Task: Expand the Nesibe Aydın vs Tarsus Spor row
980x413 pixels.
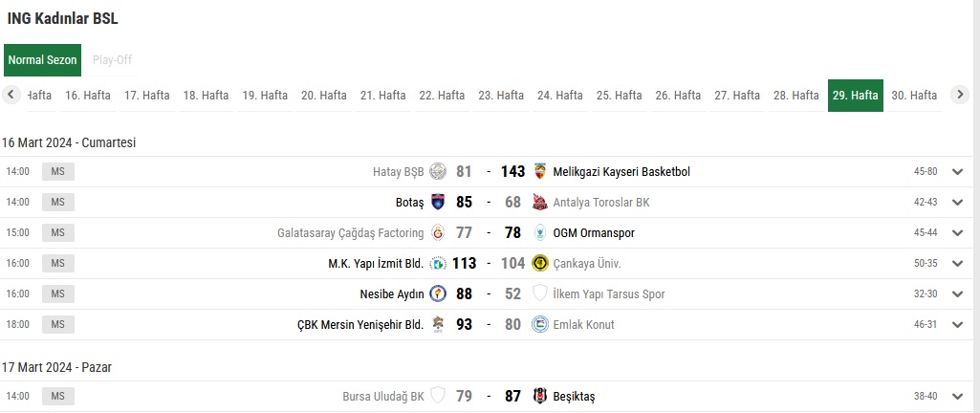Action: coord(957,294)
